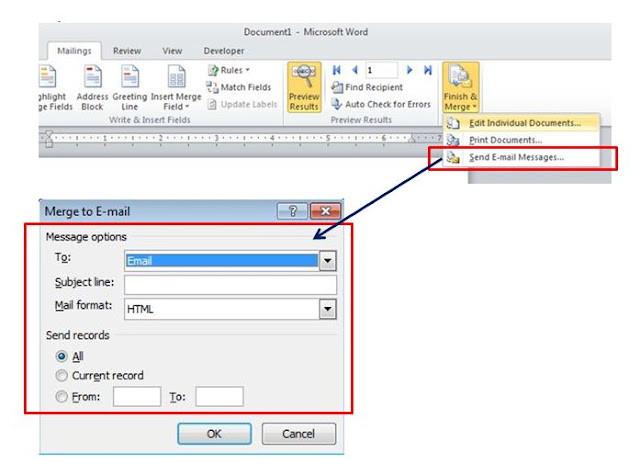
Task: Click the dialog help question button
Action: 292,211
